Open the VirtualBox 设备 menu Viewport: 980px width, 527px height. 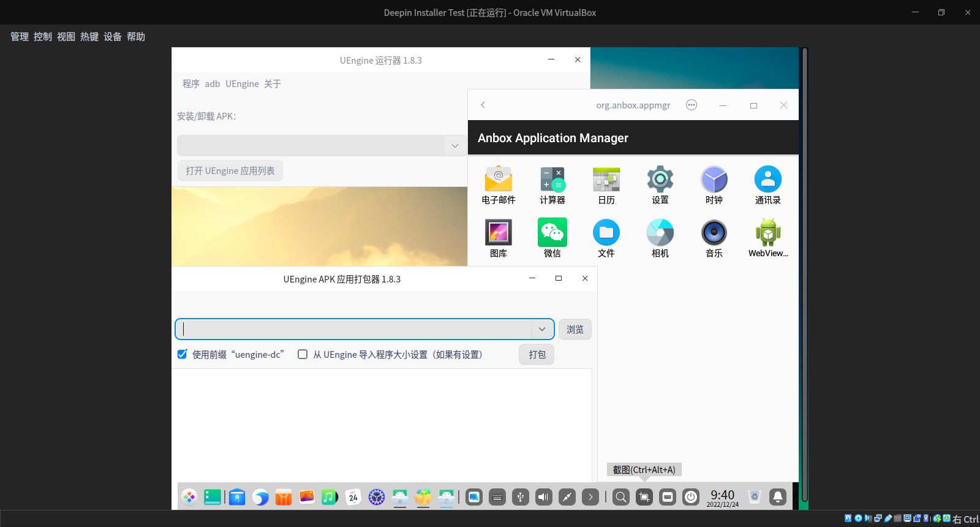113,37
